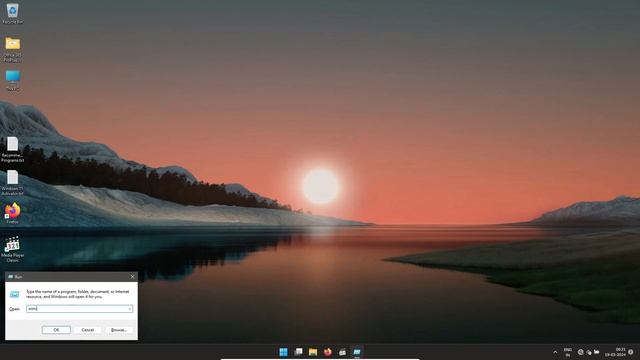Cancel the Run dialog
640x360 pixels.
click(x=87, y=330)
